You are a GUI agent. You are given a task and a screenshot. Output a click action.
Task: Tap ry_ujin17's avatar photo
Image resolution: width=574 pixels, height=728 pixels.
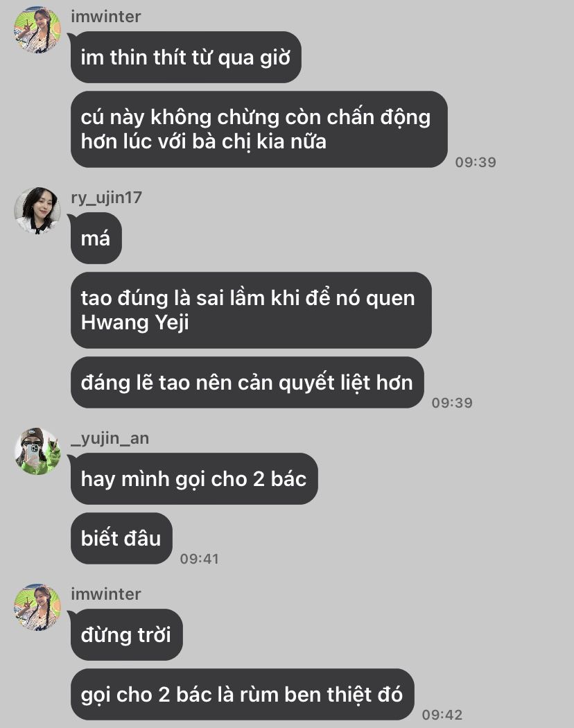37,210
